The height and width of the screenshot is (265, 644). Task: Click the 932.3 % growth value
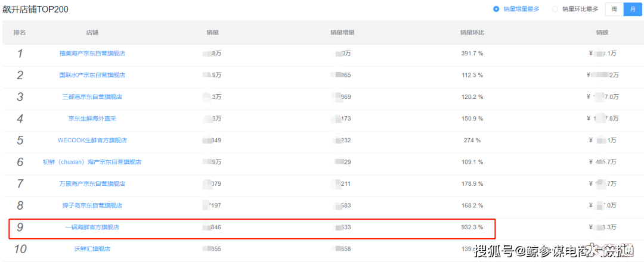(x=472, y=227)
